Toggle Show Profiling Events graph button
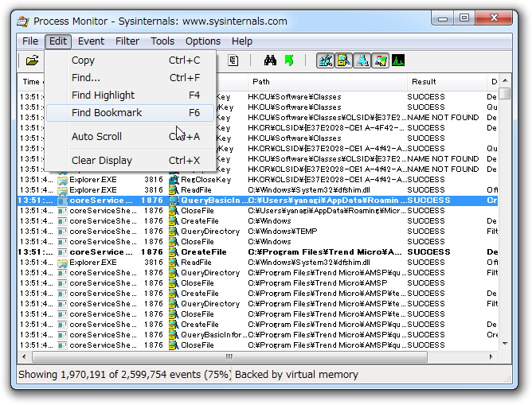Viewport: 532px width, 405px height. (398, 61)
